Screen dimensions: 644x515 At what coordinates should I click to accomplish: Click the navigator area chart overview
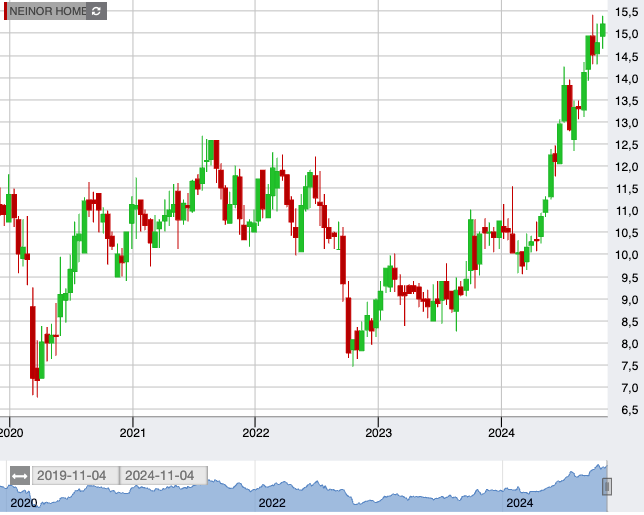[x=304, y=487]
